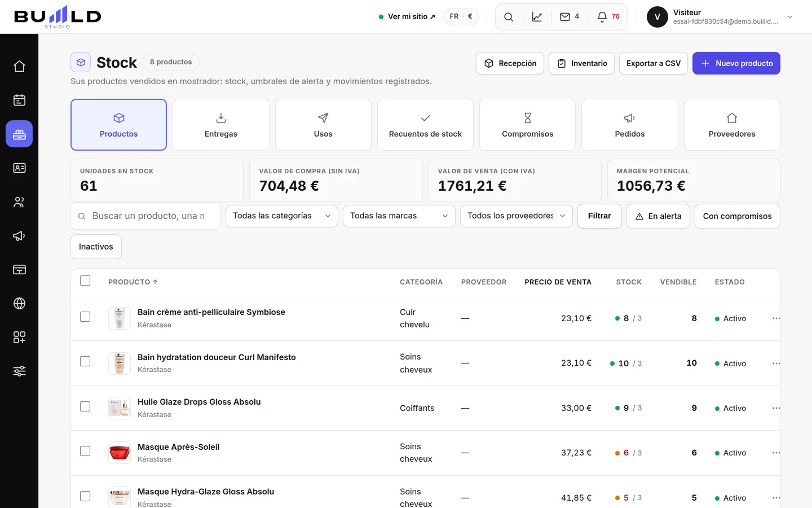
Task: Switch to the Compromisos tab
Action: pos(527,125)
